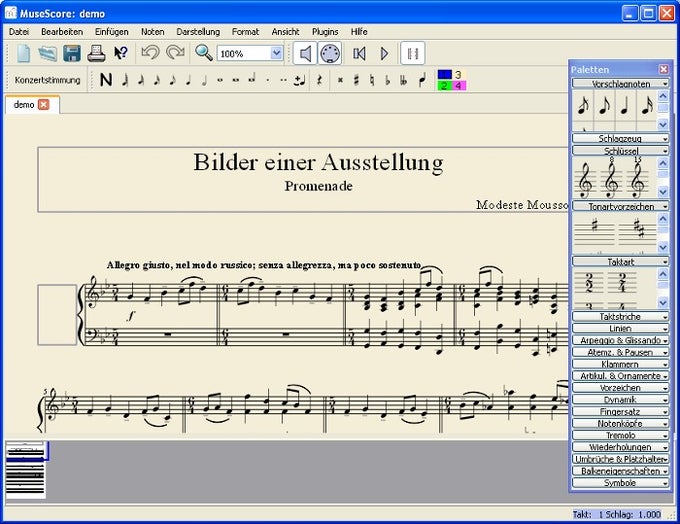Apply the natural accidental in toolbar
This screenshot has height=524, width=680.
372,80
